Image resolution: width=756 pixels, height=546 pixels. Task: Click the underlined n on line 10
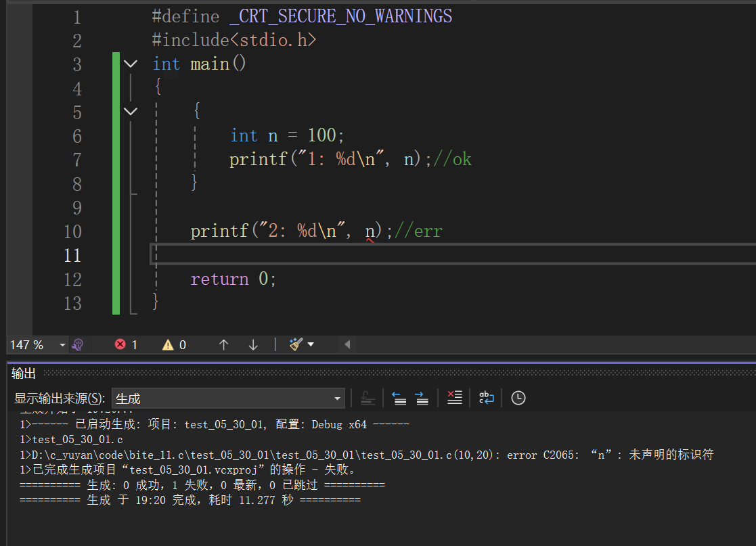click(x=370, y=231)
